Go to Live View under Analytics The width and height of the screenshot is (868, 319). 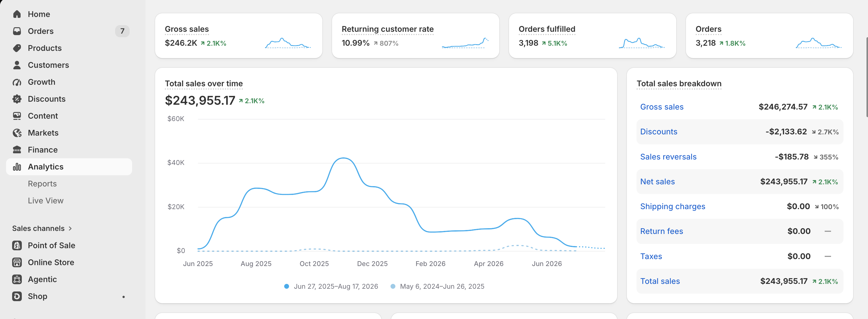(45, 201)
